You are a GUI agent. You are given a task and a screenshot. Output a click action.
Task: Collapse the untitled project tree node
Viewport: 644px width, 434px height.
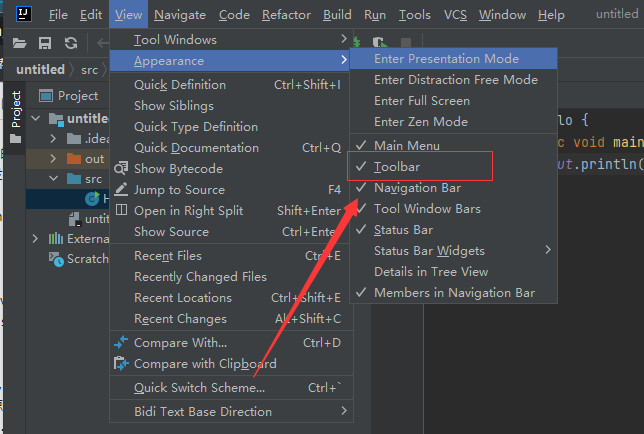coord(36,119)
